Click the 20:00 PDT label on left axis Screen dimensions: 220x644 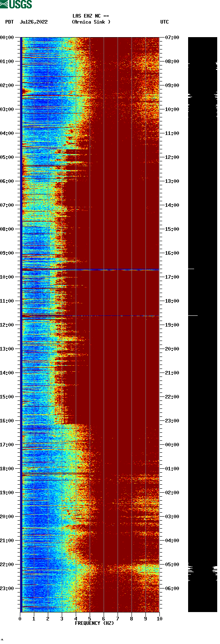click(x=7, y=517)
